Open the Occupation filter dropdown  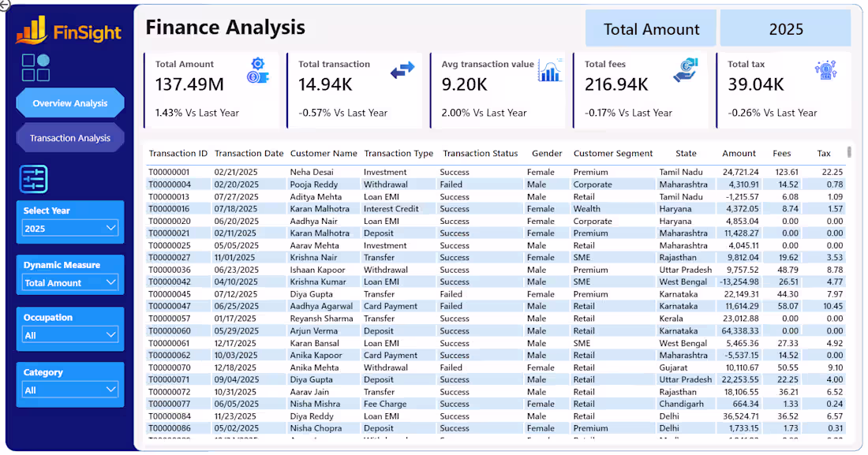point(70,335)
